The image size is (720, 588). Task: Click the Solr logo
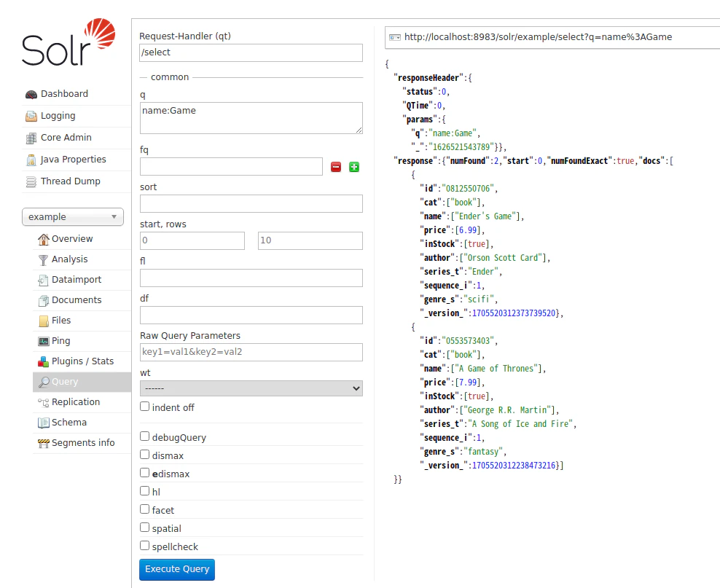pyautogui.click(x=69, y=42)
